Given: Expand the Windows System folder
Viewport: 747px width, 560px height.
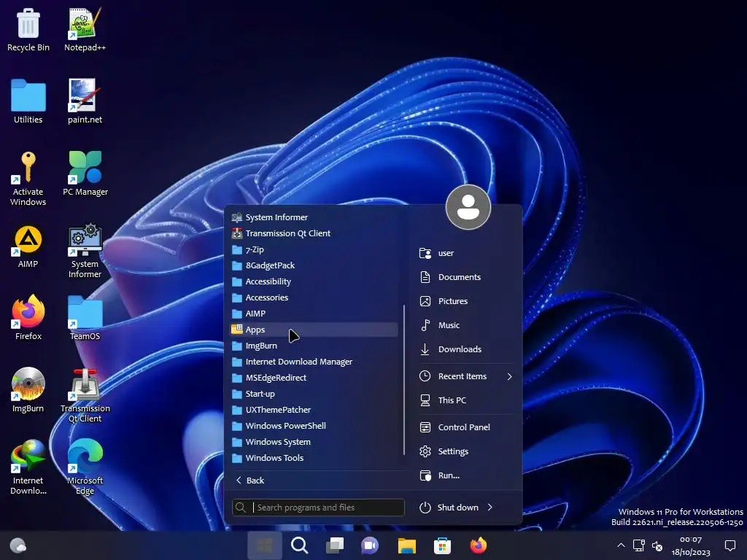Looking at the screenshot, I should [x=314, y=442].
